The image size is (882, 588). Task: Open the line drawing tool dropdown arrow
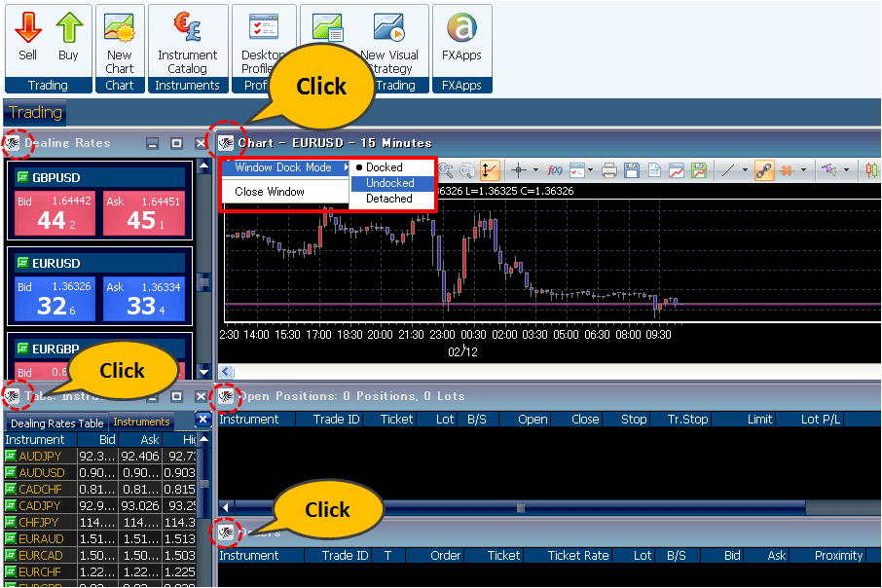coord(745,170)
